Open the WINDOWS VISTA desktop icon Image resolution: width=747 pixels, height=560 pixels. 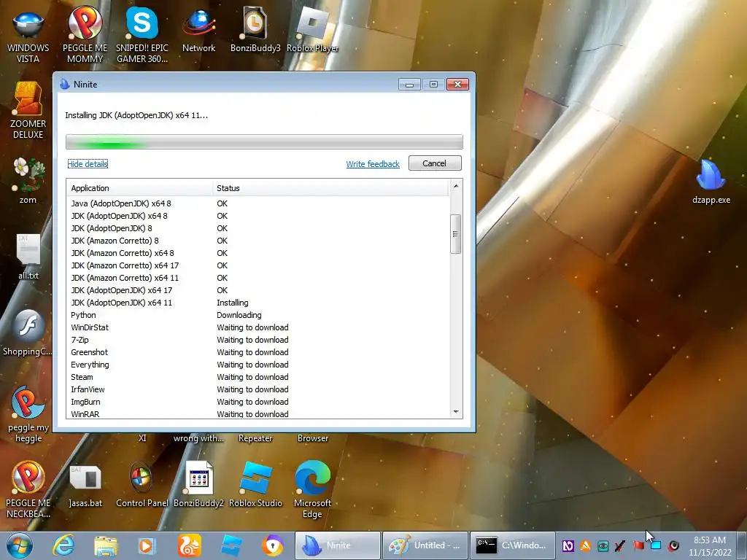click(x=28, y=36)
